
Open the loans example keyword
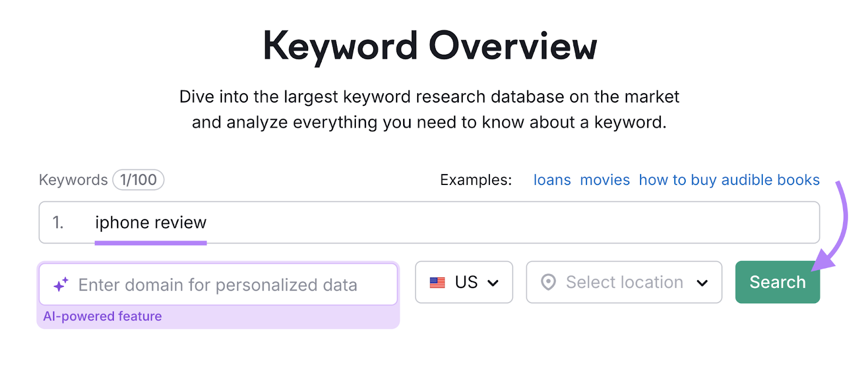point(552,180)
